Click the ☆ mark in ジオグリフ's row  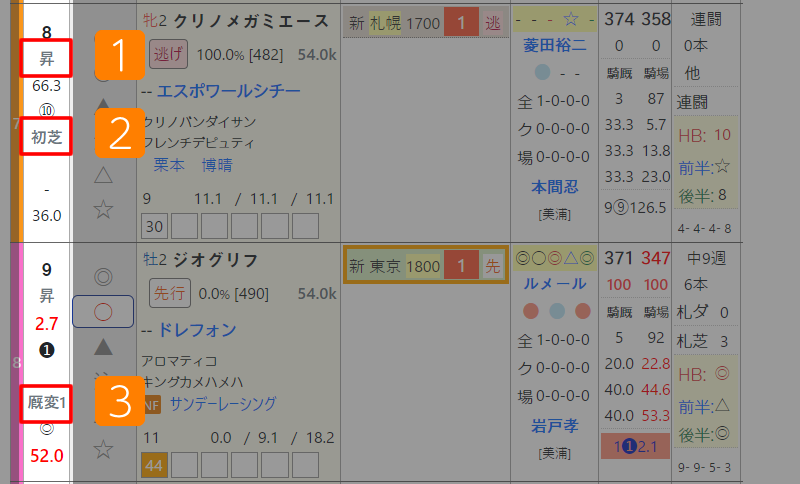(102, 449)
